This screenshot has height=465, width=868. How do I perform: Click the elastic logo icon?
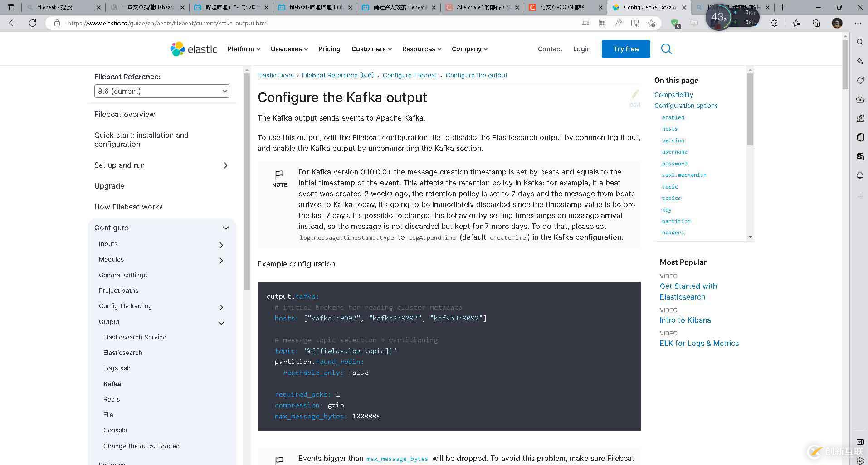tap(178, 49)
